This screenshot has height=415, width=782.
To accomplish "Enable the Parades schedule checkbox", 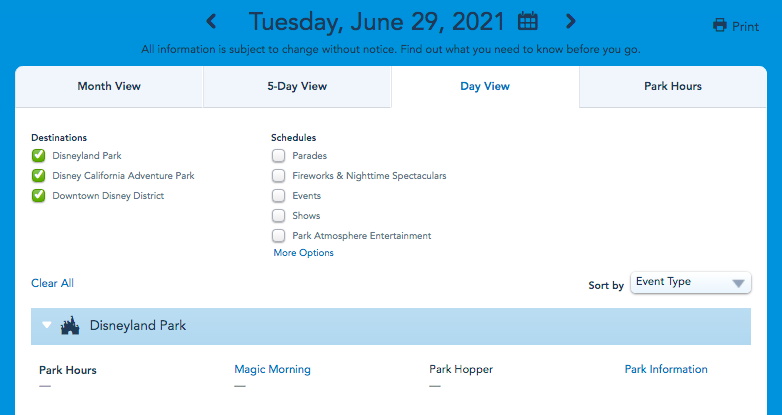I will point(278,156).
